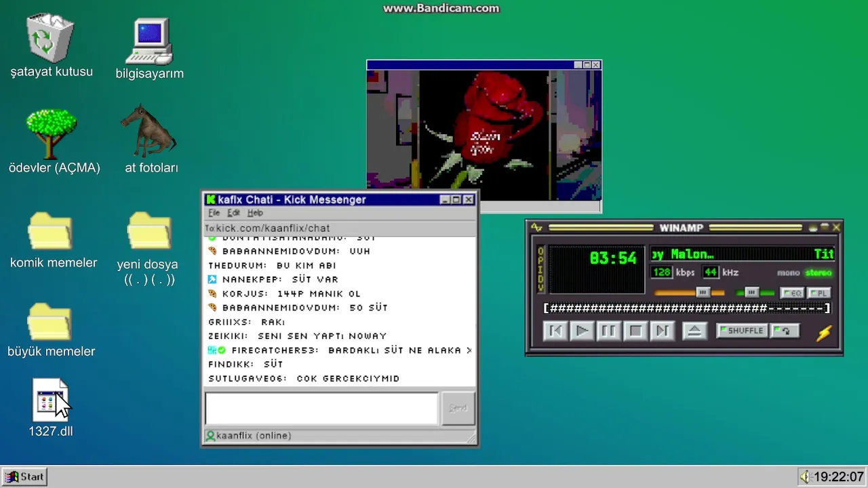Click the Winamp eject button
868x488 pixels.
tap(694, 331)
